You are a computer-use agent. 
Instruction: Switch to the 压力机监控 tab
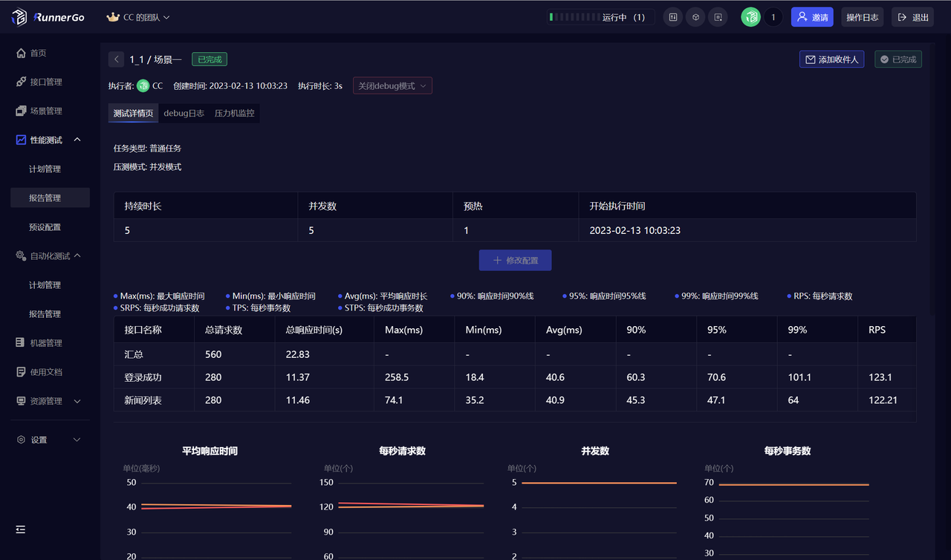[x=234, y=113]
